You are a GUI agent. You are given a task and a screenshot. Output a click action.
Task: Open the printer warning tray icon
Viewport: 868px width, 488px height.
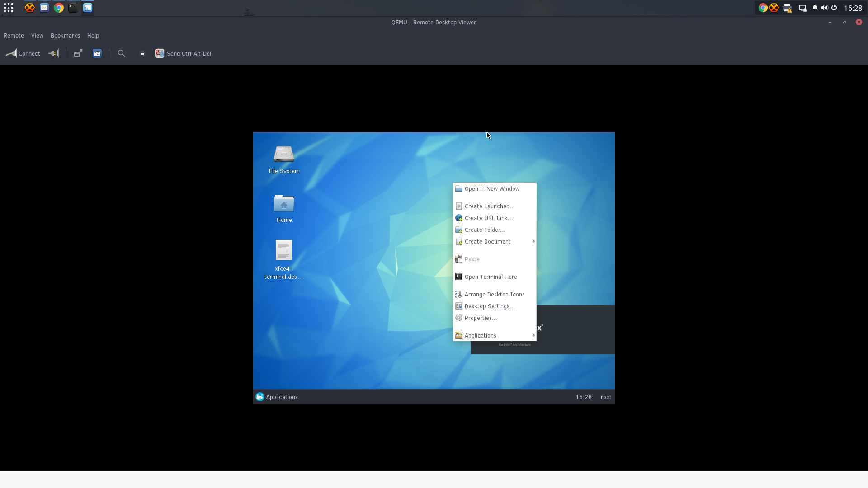tap(788, 8)
